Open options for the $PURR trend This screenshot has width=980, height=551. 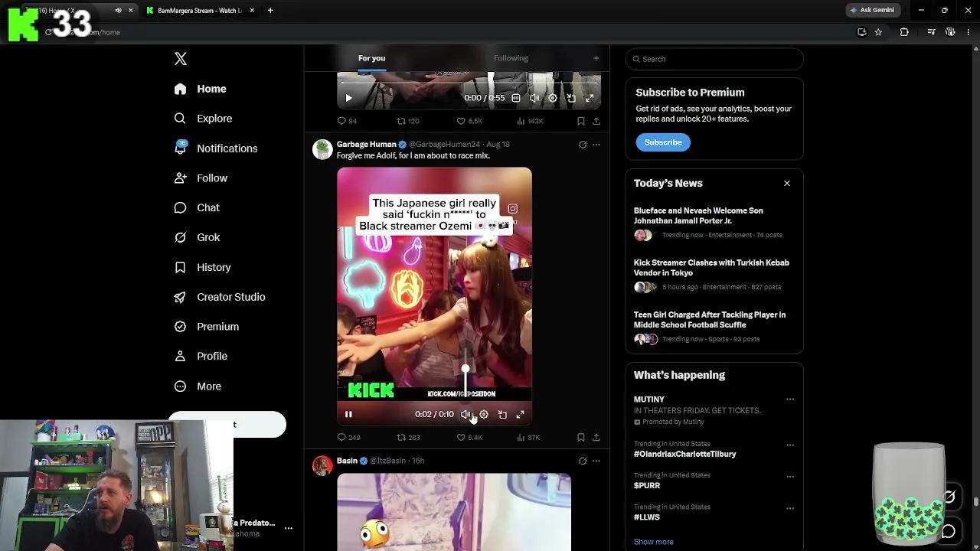point(790,476)
